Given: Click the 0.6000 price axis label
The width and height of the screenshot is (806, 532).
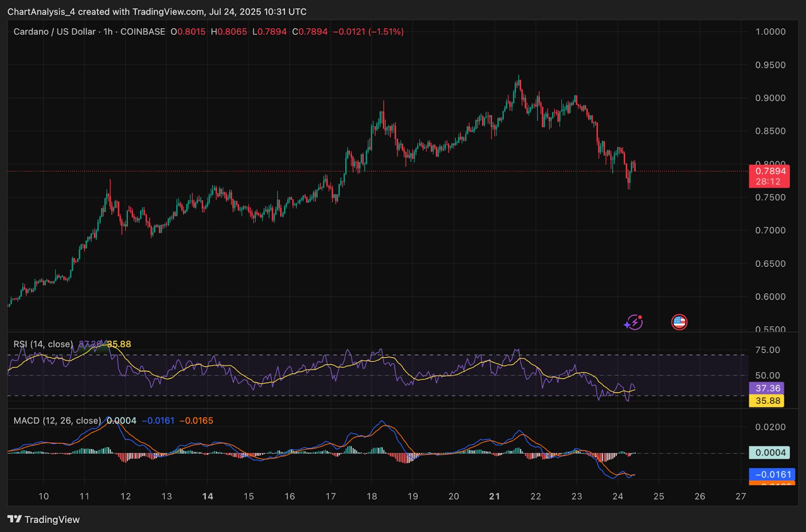Looking at the screenshot, I should [770, 297].
